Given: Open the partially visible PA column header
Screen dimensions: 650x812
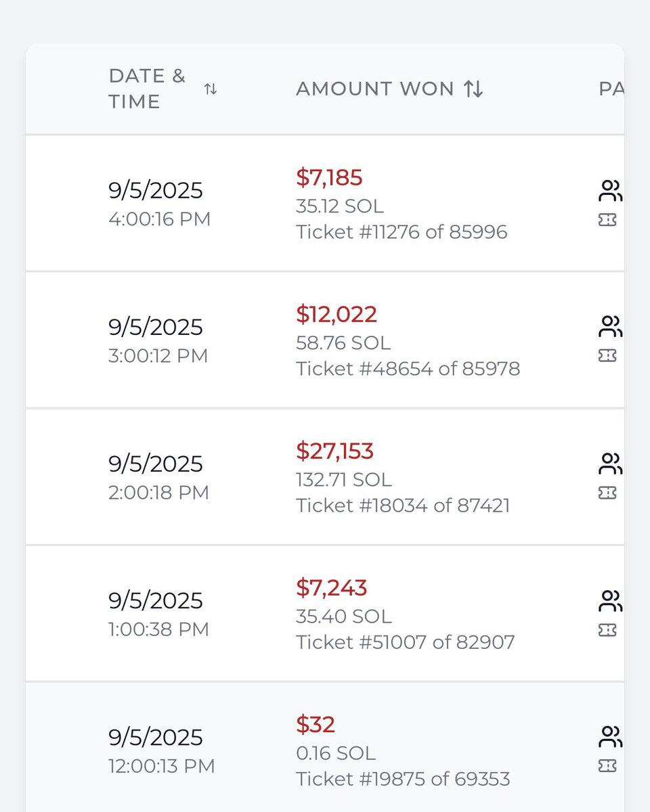Looking at the screenshot, I should (x=611, y=89).
